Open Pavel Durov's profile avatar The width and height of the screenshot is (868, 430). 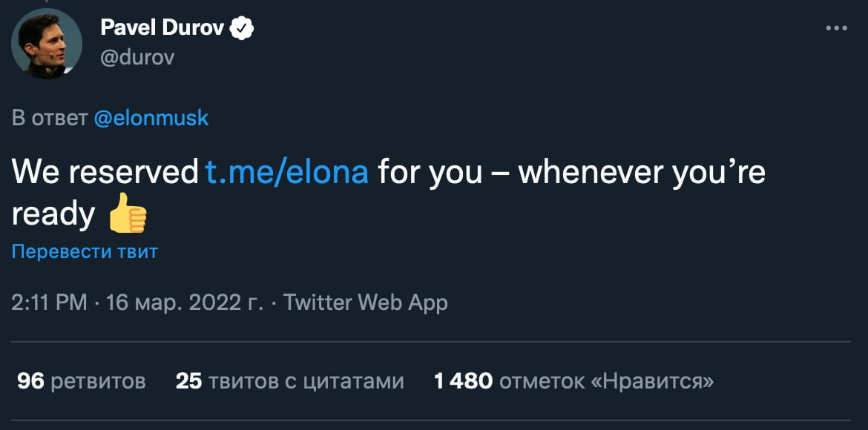coord(46,43)
